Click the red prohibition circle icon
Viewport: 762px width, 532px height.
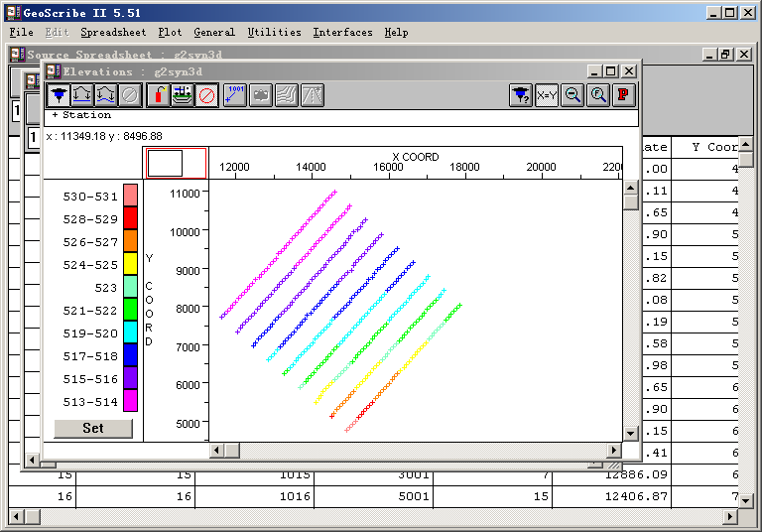(x=206, y=95)
